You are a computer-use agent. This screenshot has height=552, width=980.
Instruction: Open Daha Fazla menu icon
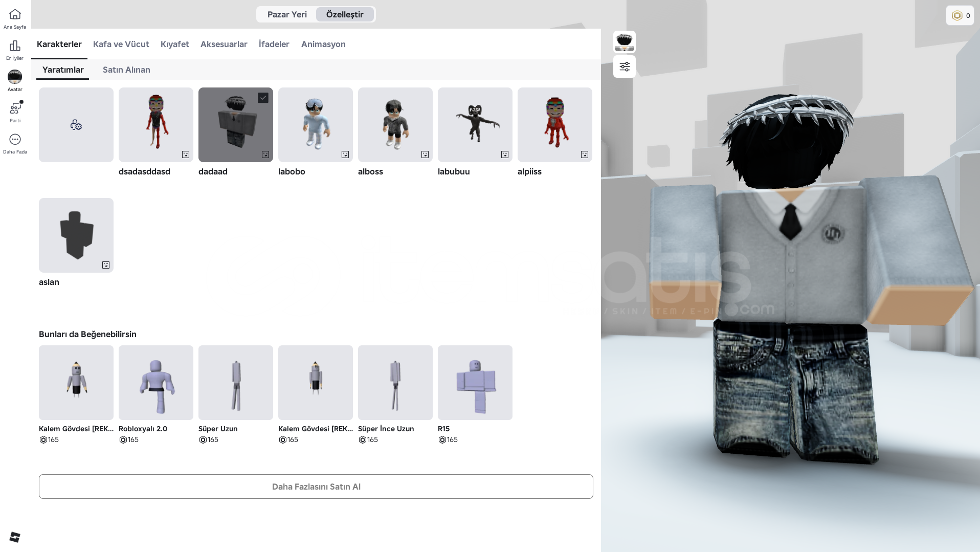click(x=15, y=139)
